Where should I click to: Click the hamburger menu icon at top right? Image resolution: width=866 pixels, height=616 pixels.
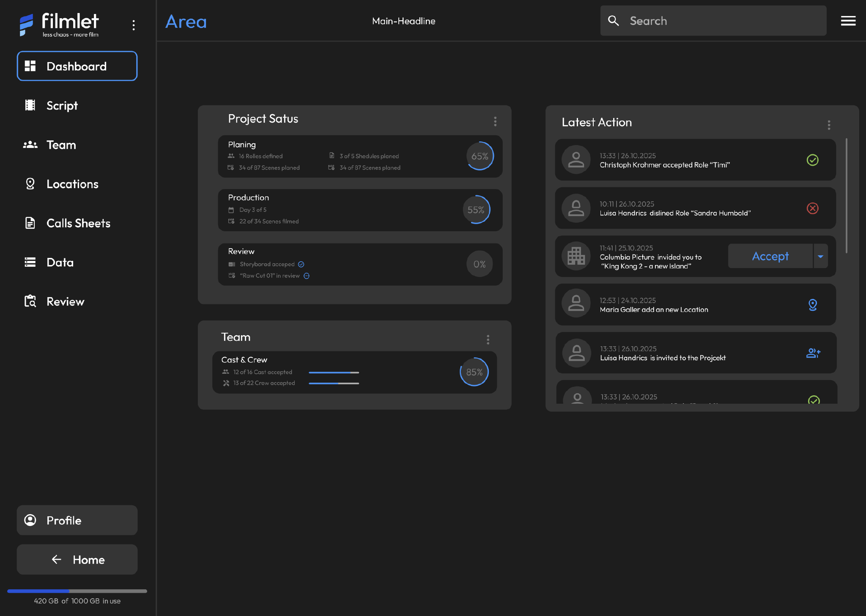pyautogui.click(x=848, y=21)
